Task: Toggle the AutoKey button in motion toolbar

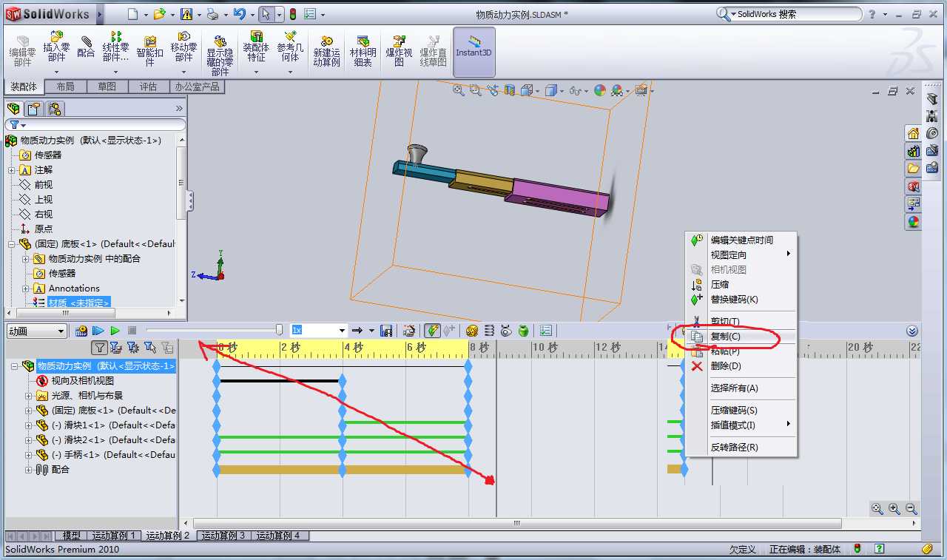Action: [433, 331]
